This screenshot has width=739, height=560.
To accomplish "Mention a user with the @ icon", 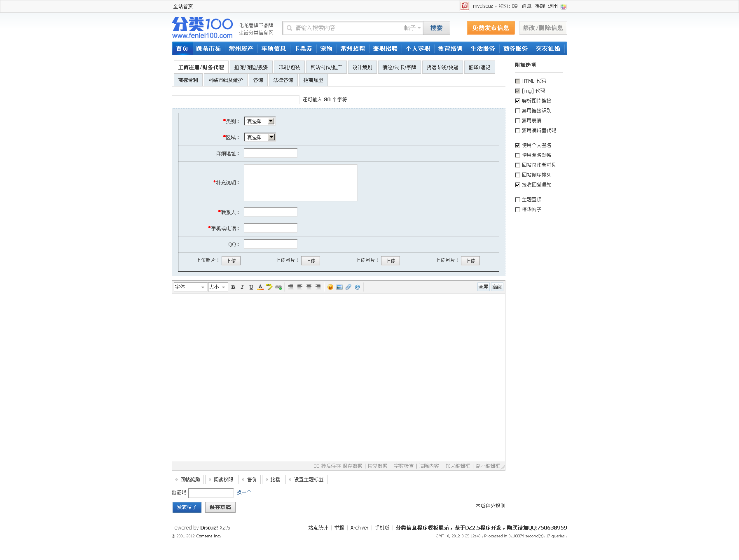I will (358, 287).
